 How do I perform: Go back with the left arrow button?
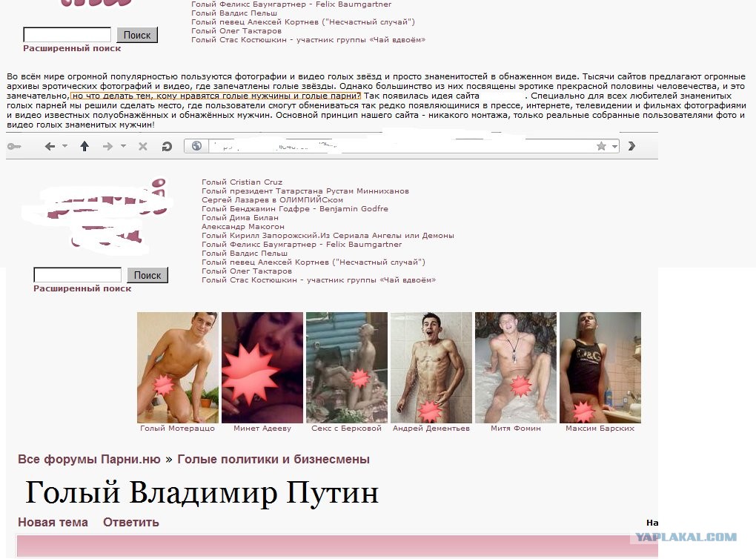(x=50, y=146)
